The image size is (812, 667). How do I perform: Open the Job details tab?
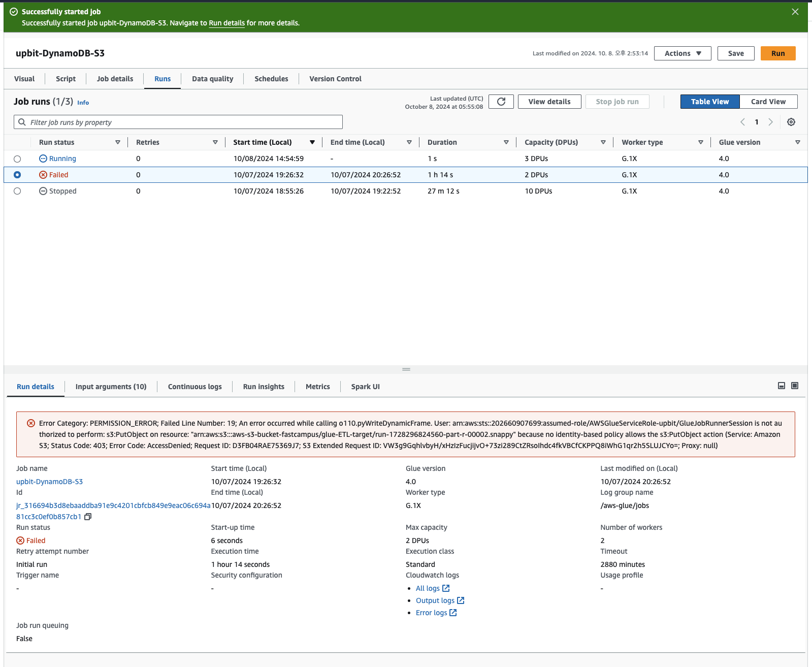[x=115, y=79]
